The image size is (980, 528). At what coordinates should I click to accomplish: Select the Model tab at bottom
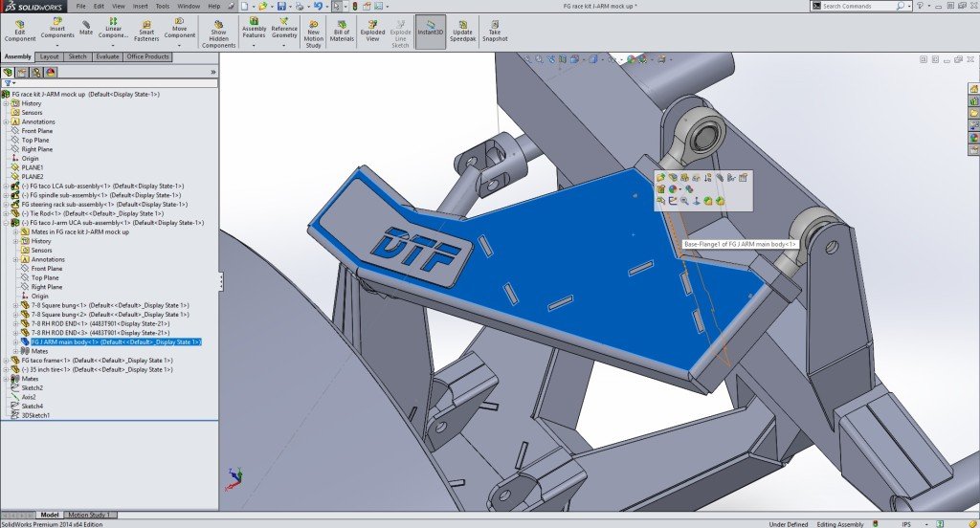(x=50, y=516)
